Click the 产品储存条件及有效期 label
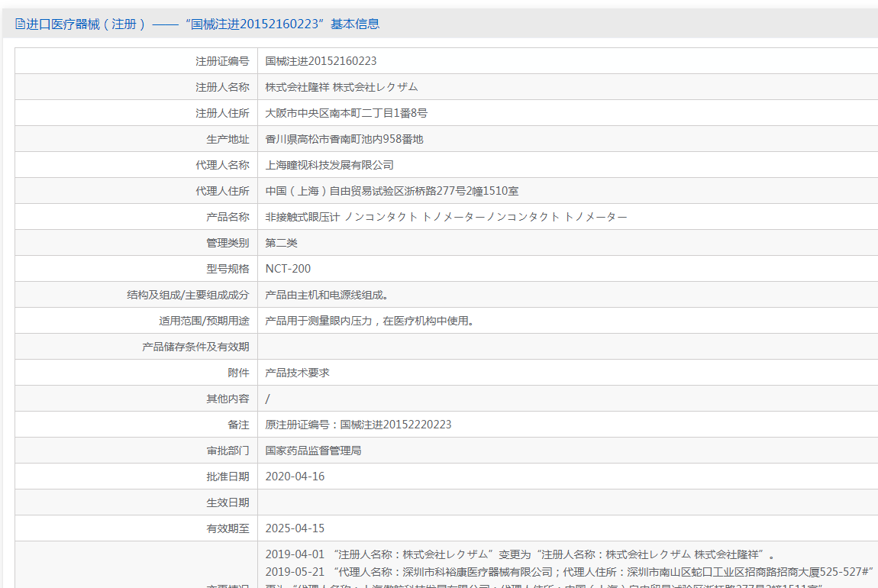 [x=195, y=347]
